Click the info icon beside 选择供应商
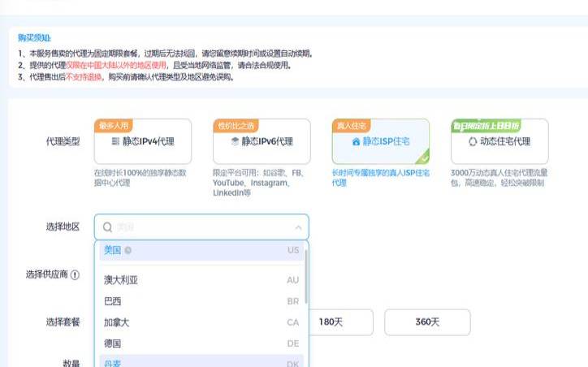The image size is (588, 367). (x=75, y=275)
